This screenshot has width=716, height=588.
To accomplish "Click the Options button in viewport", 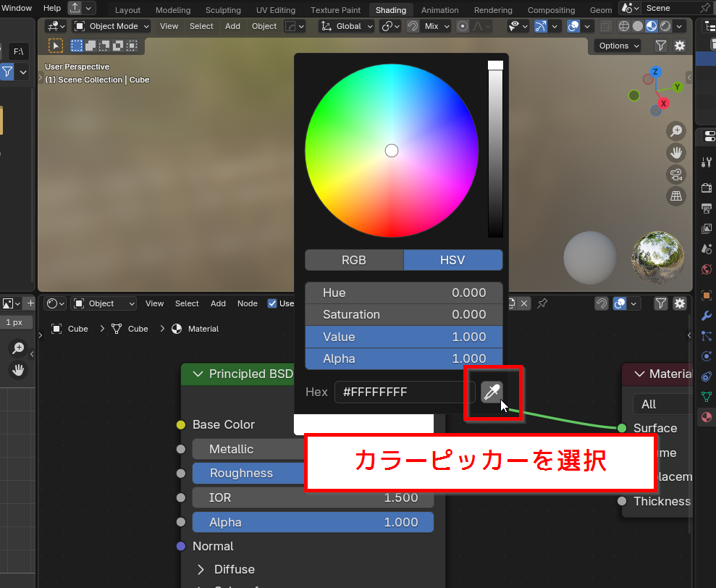I will [619, 46].
